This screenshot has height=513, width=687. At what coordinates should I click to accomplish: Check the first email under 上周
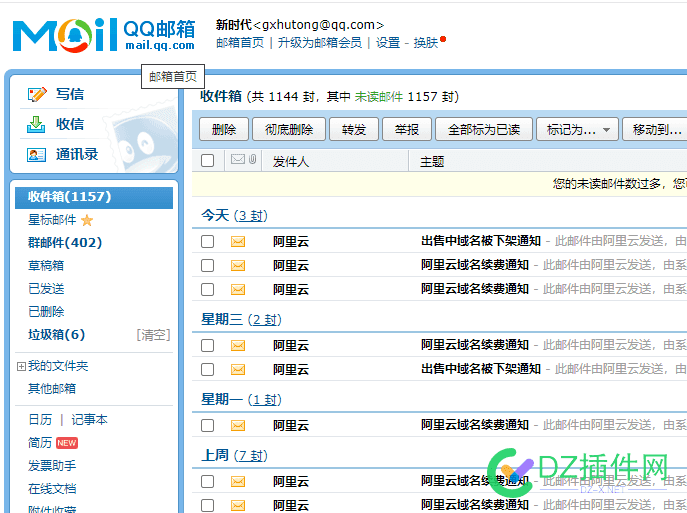click(207, 482)
